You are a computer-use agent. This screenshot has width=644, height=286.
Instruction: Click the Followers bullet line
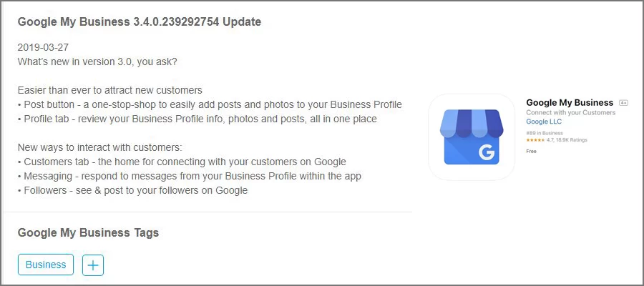click(132, 190)
